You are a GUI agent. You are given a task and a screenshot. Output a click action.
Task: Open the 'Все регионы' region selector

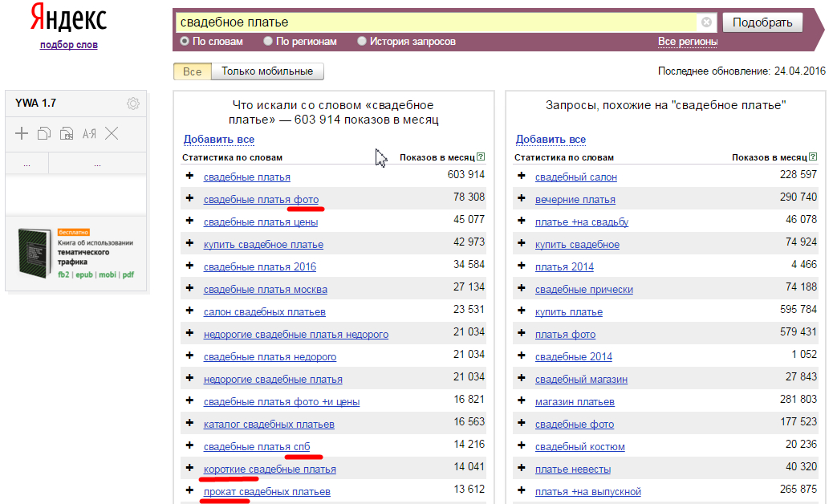tap(687, 42)
